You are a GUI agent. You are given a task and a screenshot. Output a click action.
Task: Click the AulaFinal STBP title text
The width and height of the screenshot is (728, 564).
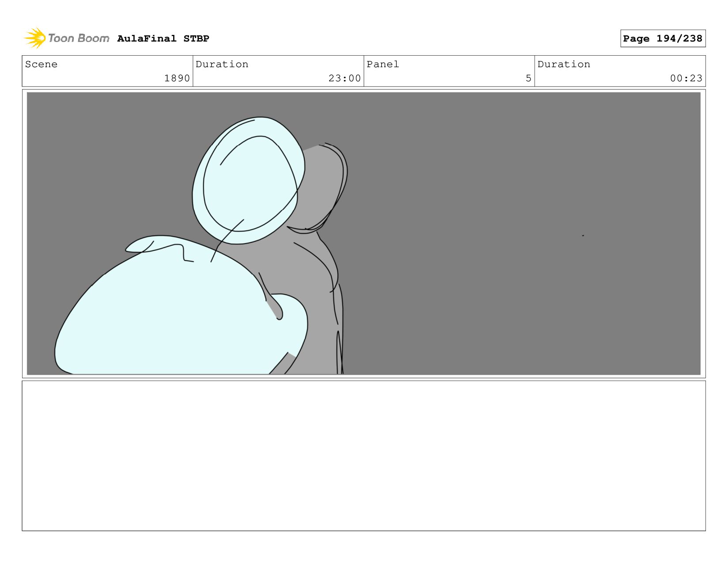tap(163, 38)
